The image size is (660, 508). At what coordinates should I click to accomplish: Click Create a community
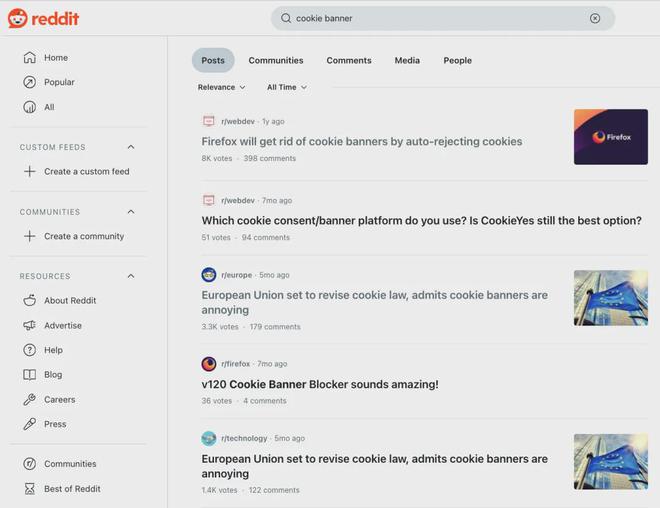tap(84, 236)
